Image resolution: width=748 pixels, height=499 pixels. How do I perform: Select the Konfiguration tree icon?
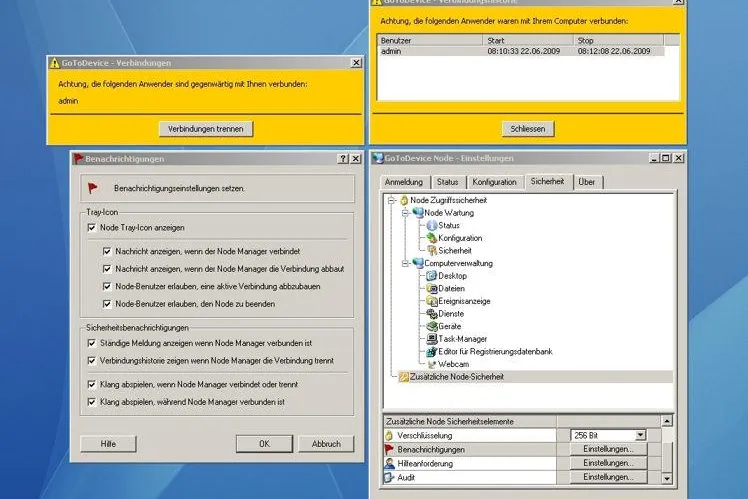[x=432, y=238]
